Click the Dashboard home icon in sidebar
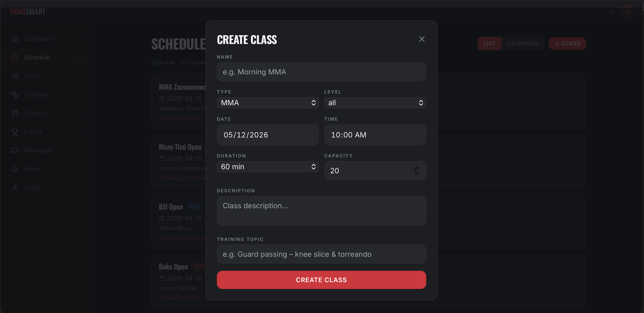 (x=15, y=39)
